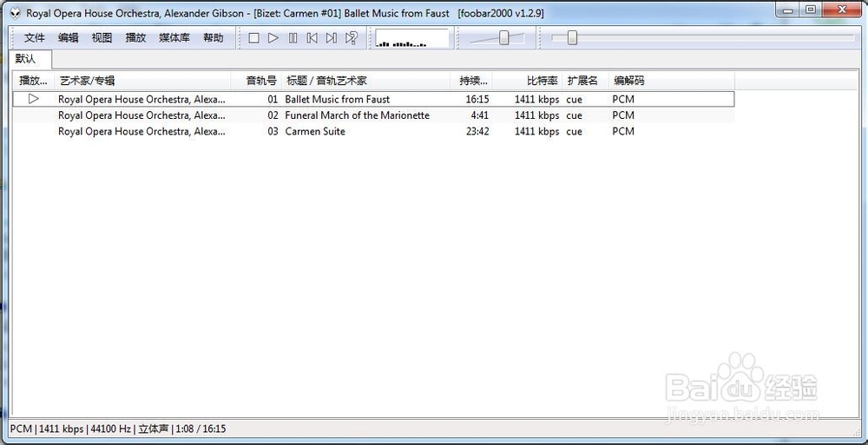Viewport: 868px width, 445px height.
Task: Close the foobar2000 window
Action: (842, 10)
